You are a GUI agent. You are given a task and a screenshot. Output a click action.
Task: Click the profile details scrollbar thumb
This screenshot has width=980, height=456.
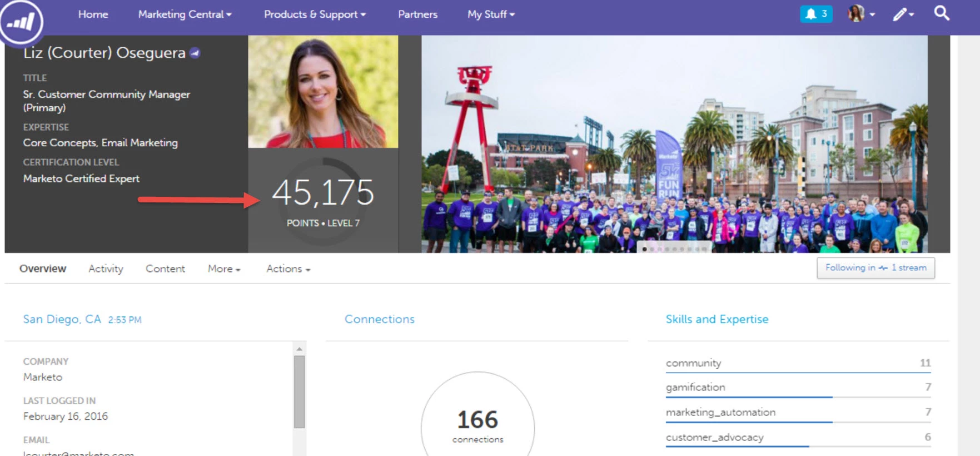pyautogui.click(x=299, y=392)
